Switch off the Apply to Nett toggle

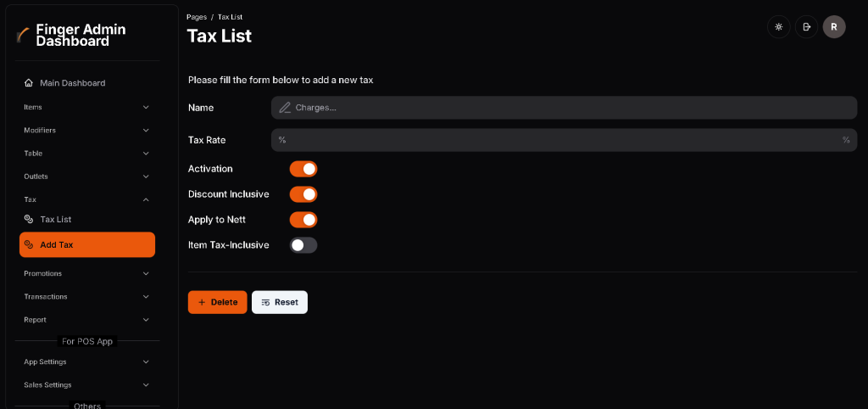pos(303,220)
